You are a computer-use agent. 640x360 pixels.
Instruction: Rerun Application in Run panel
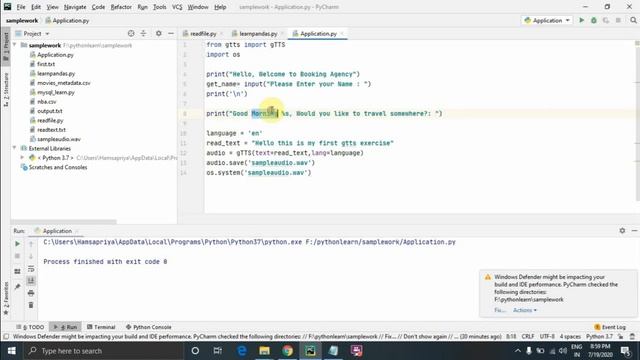(x=17, y=244)
